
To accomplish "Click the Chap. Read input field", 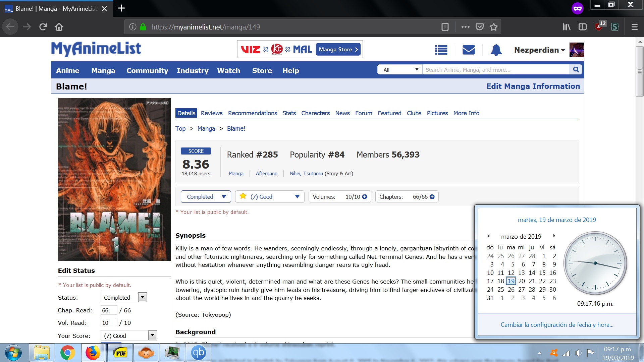I will click(x=108, y=310).
